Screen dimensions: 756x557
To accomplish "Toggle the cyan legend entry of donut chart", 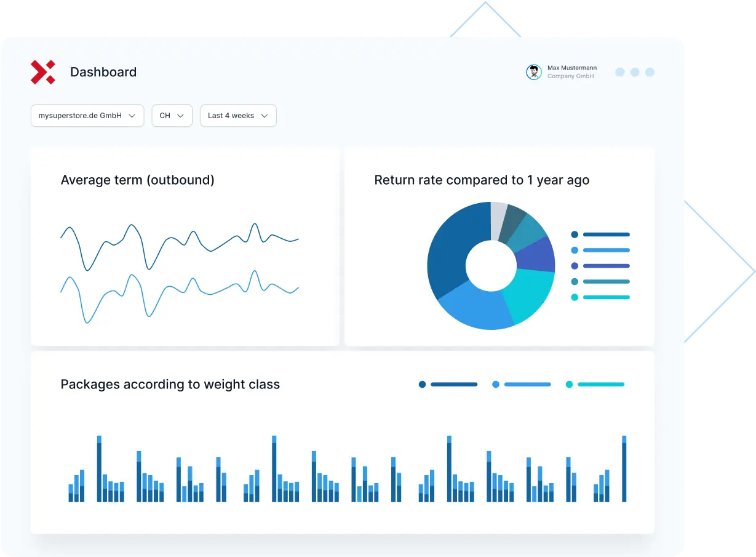I will (600, 297).
